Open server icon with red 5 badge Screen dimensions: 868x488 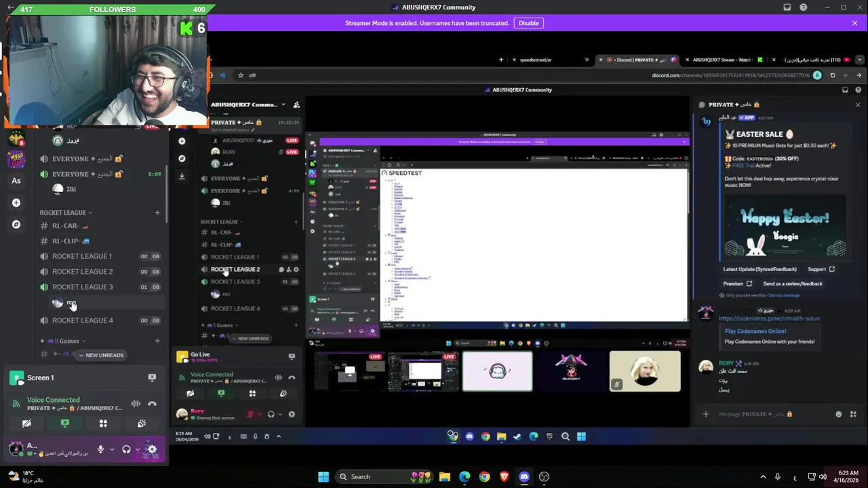pyautogui.click(x=16, y=140)
